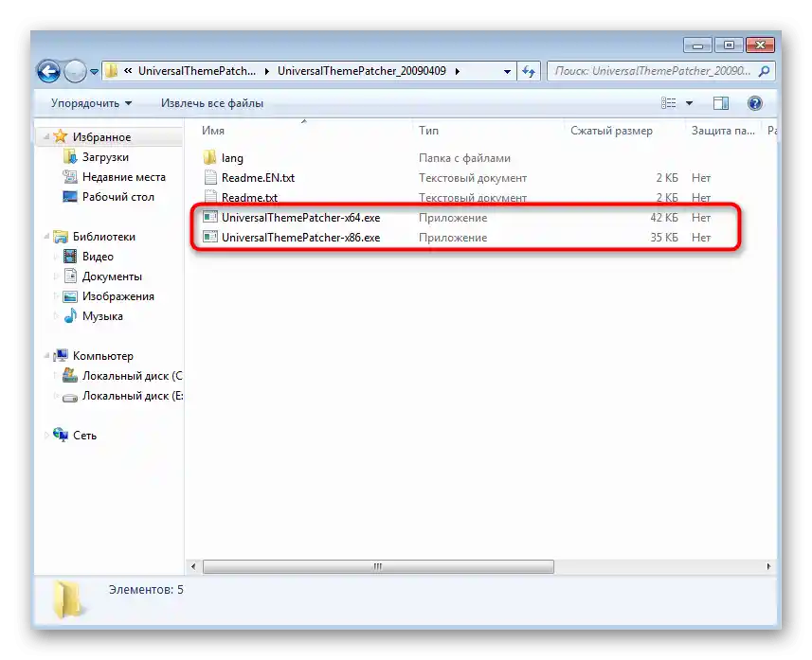Screen dimensions: 812x660
Task: Click the Загрузки folder icon
Action: click(70, 156)
